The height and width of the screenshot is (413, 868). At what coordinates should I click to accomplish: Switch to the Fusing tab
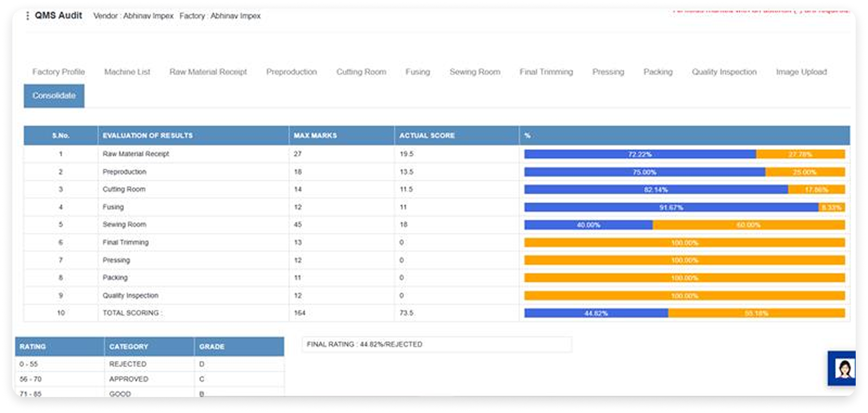(418, 72)
